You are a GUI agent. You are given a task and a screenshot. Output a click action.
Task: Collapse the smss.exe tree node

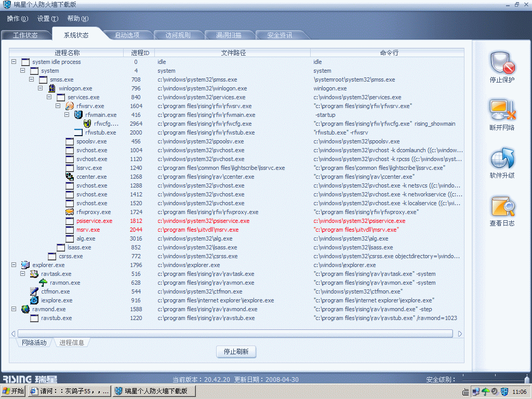[x=32, y=79]
